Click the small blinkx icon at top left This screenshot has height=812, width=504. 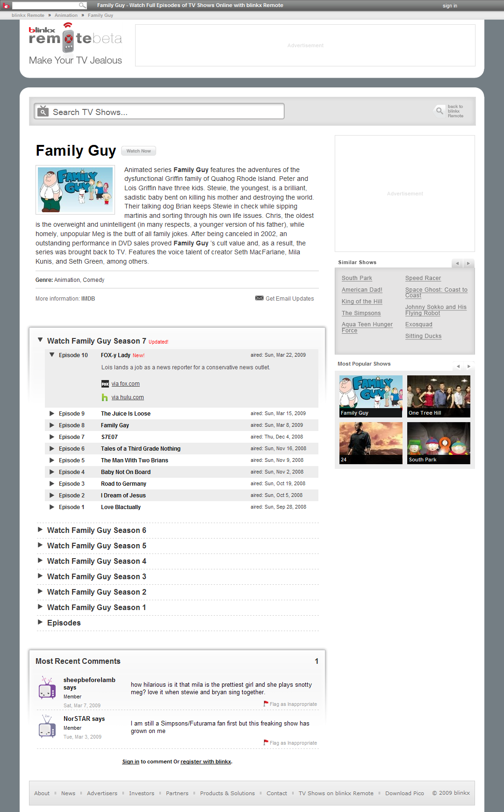pyautogui.click(x=6, y=6)
